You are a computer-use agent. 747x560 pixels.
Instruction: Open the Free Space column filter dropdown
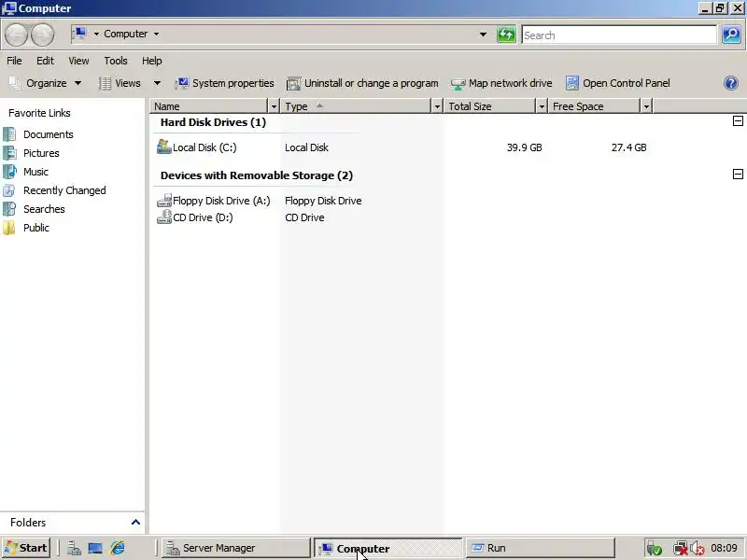pos(646,106)
